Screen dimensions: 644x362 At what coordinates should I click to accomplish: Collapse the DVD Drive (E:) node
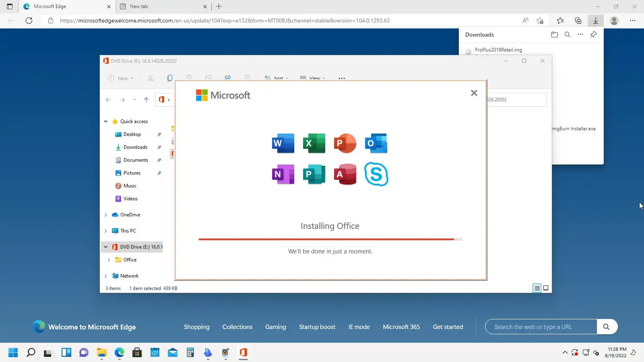click(106, 247)
